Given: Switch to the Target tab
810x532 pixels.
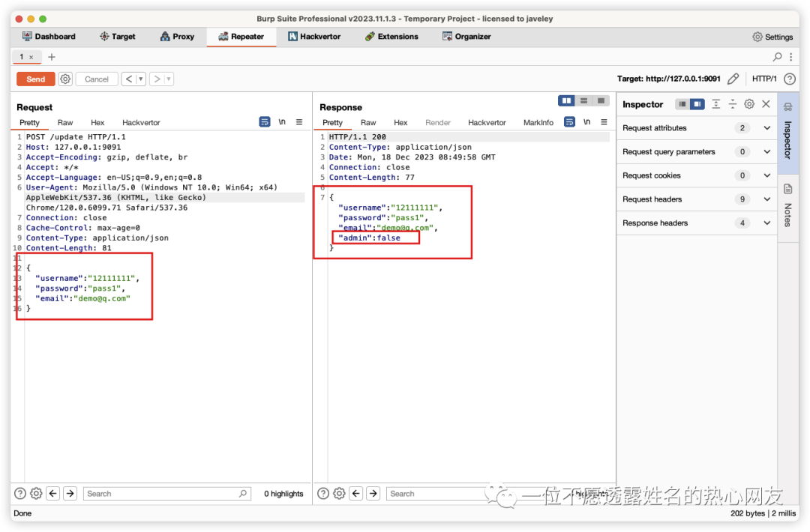Looking at the screenshot, I should (118, 37).
